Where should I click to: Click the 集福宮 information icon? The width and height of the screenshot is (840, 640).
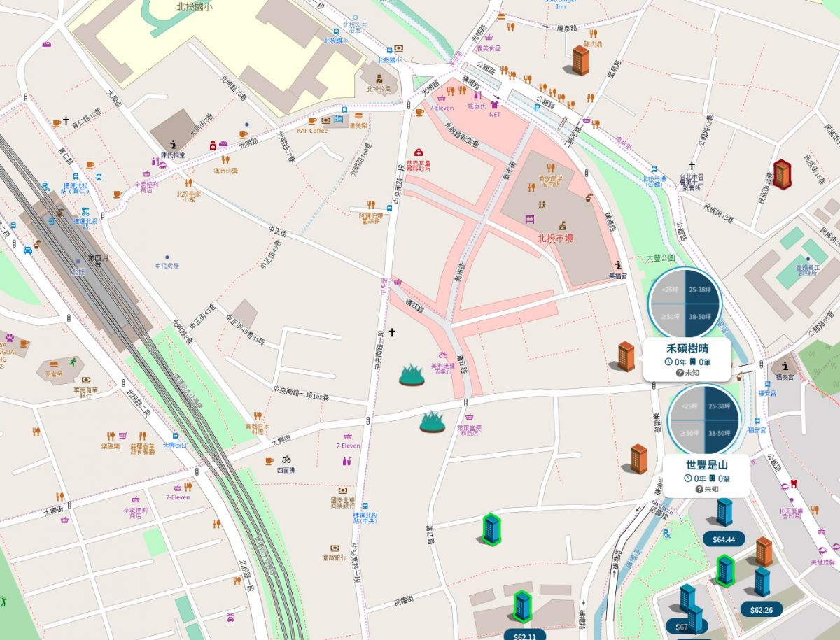618,266
